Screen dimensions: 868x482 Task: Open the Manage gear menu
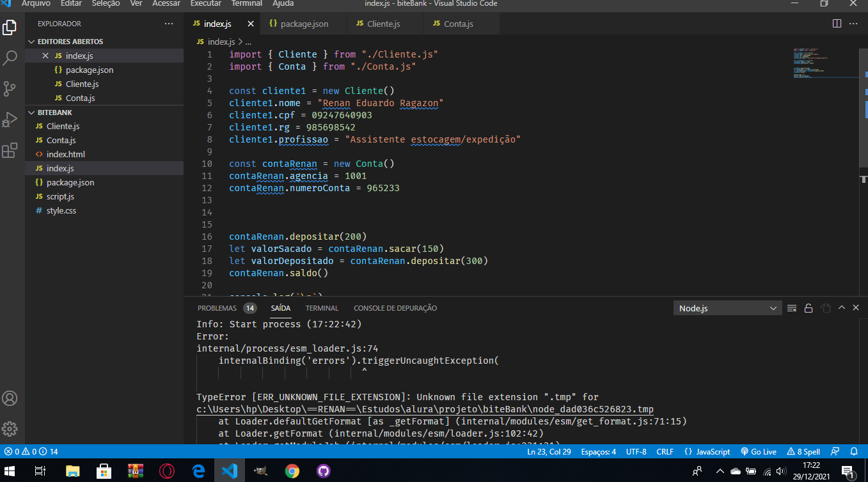pyautogui.click(x=10, y=429)
